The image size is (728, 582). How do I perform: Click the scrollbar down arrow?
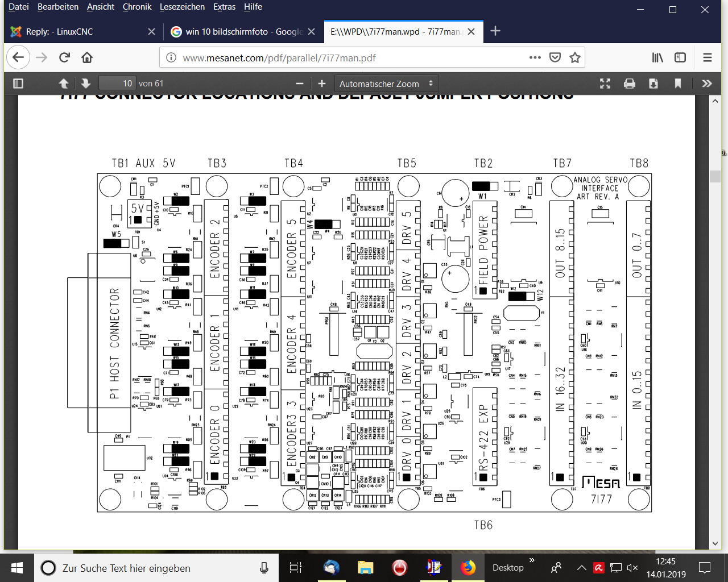[x=715, y=544]
